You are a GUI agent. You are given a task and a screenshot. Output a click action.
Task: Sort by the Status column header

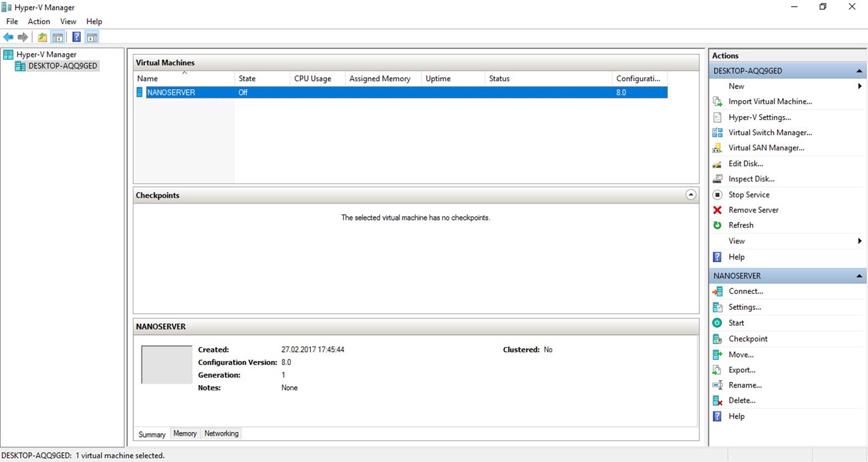click(x=549, y=79)
